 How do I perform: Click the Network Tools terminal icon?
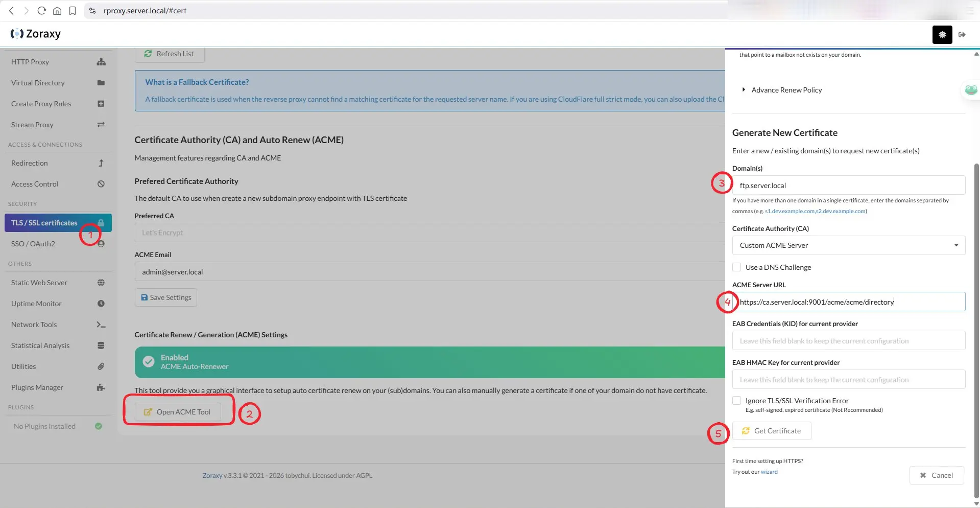click(101, 325)
